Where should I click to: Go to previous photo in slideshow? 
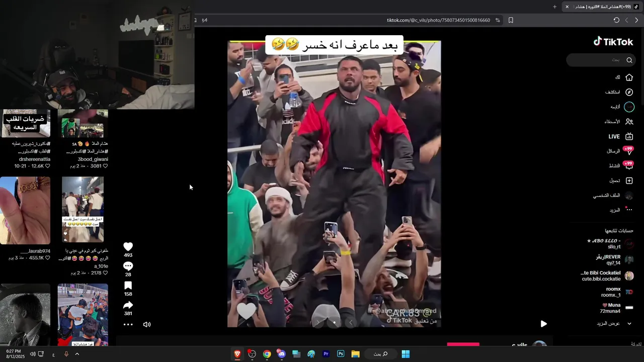click(x=351, y=322)
